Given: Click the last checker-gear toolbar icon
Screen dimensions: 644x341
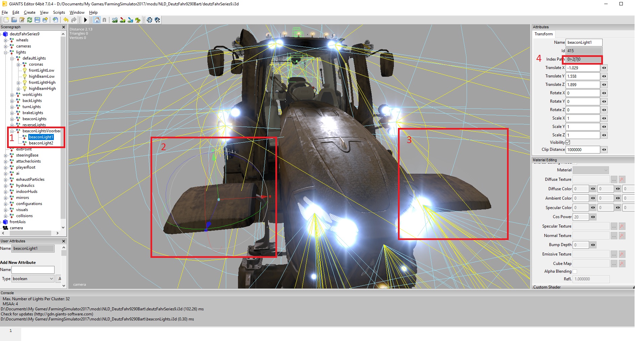Looking at the screenshot, I should (157, 20).
